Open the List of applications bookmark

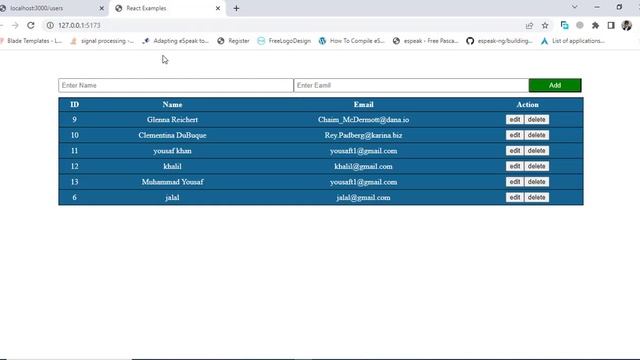(573, 41)
